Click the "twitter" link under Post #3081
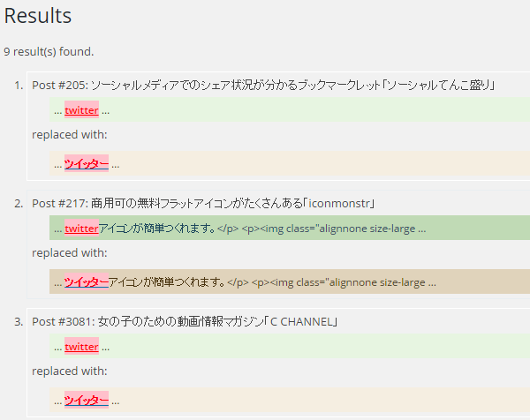Viewport: 530px width, 420px height. pyautogui.click(x=81, y=347)
